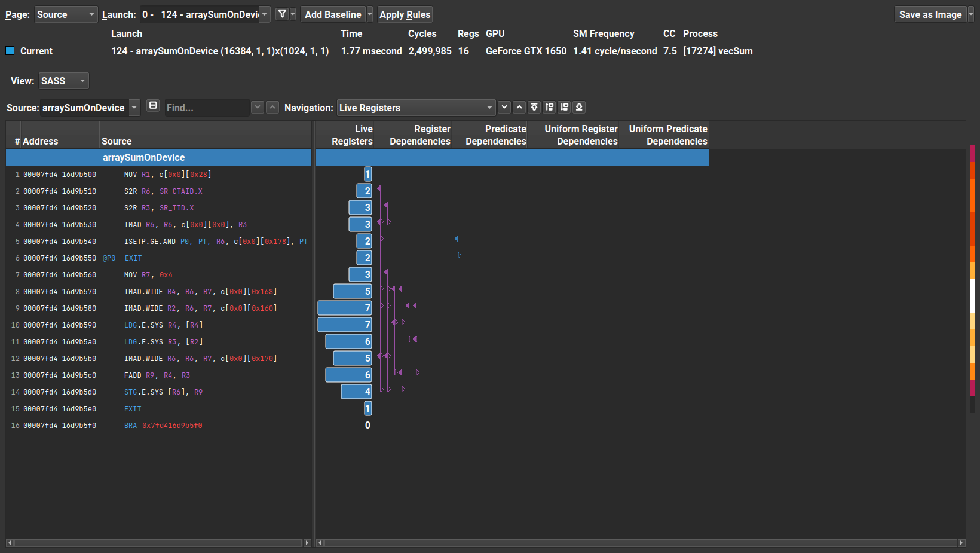Open the Source function dropdown
The width and height of the screenshot is (980, 553).
[x=90, y=108]
